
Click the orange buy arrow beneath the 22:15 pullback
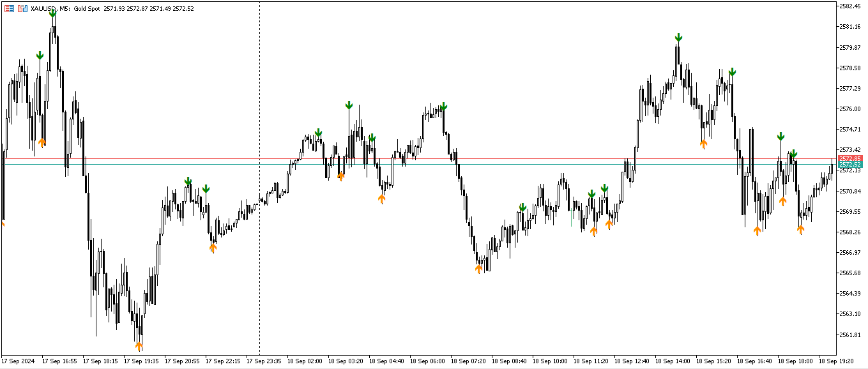tap(213, 246)
